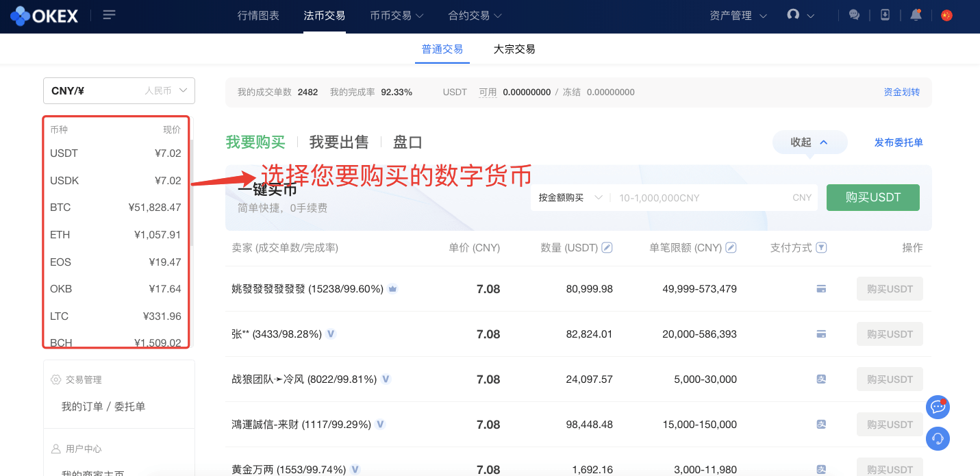980x476 pixels.
Task: Click 购买USDT in 姚發發發發發發 row
Action: click(890, 289)
